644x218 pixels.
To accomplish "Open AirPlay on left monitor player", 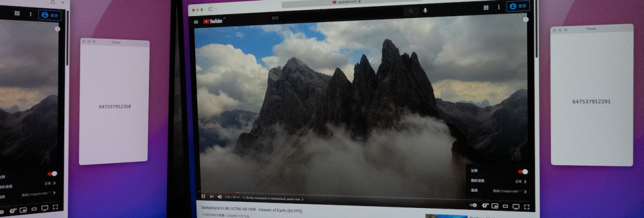I will pos(45,208).
